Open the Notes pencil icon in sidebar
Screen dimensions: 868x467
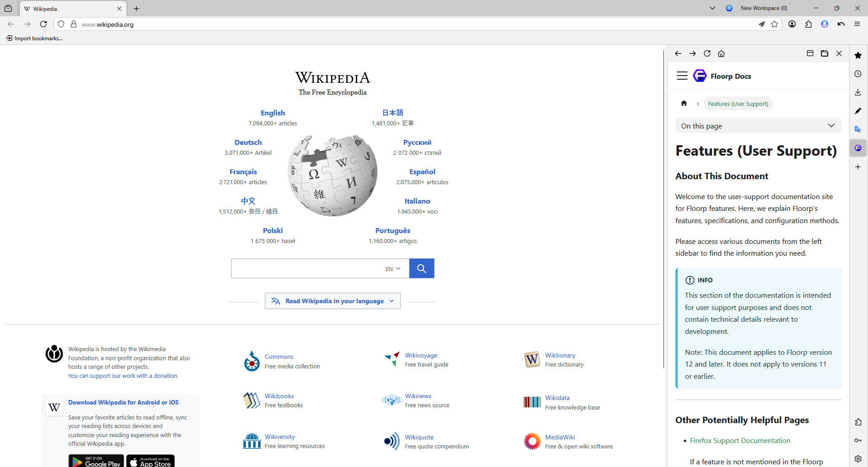click(x=858, y=111)
